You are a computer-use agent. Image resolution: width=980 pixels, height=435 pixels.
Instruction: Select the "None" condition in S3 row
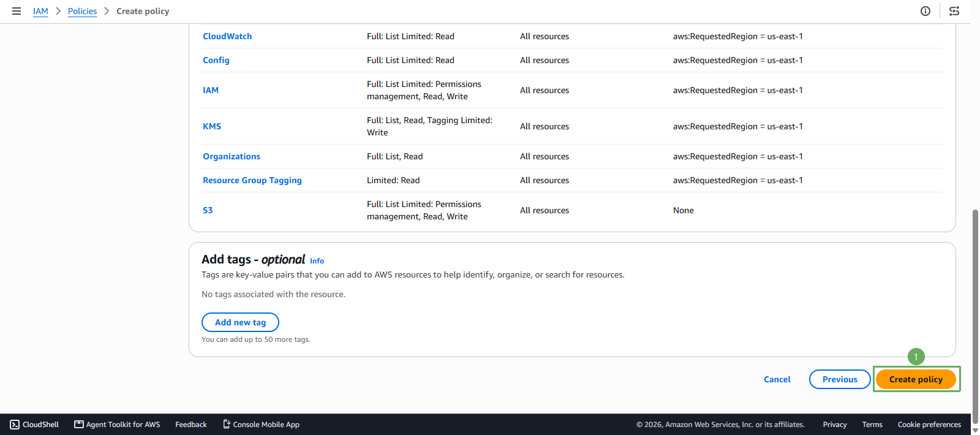click(x=684, y=210)
